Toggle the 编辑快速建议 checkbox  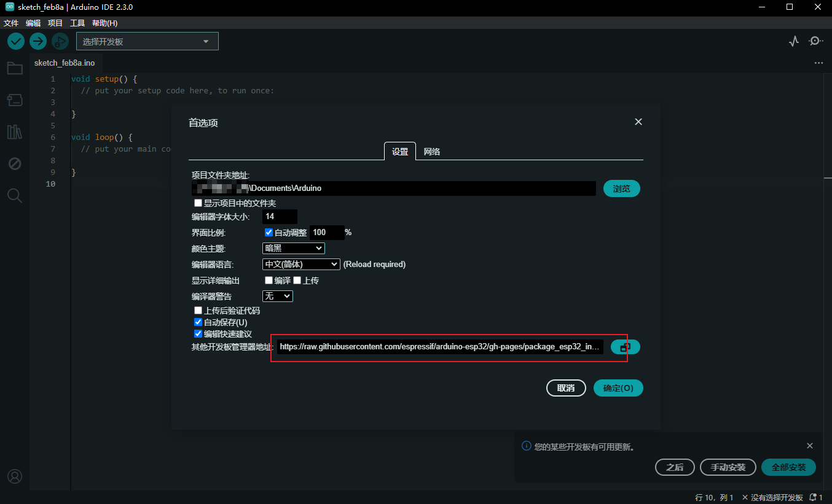pos(198,334)
